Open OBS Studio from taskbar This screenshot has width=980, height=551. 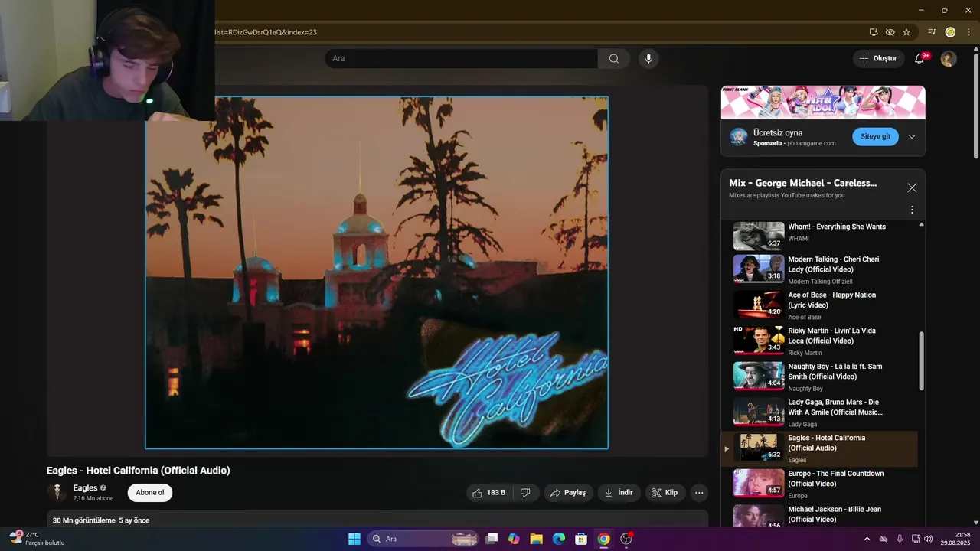(626, 539)
